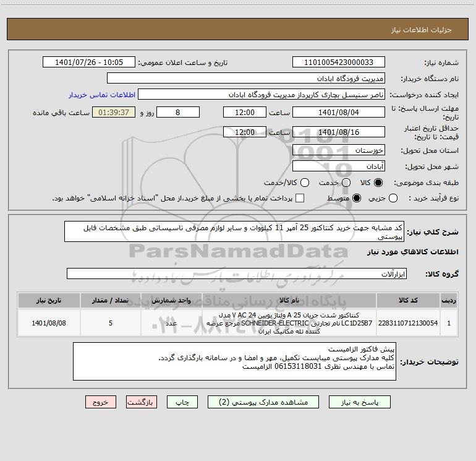Click the price validity date 1401/08/16
Image resolution: width=476 pixels, height=461 pixels.
[339, 132]
